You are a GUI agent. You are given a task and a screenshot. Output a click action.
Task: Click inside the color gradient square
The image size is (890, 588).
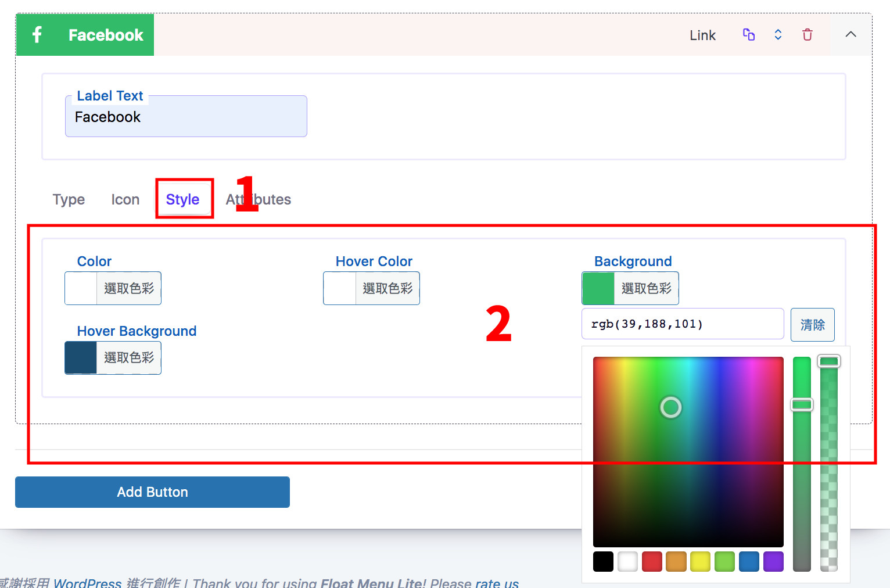pos(688,452)
